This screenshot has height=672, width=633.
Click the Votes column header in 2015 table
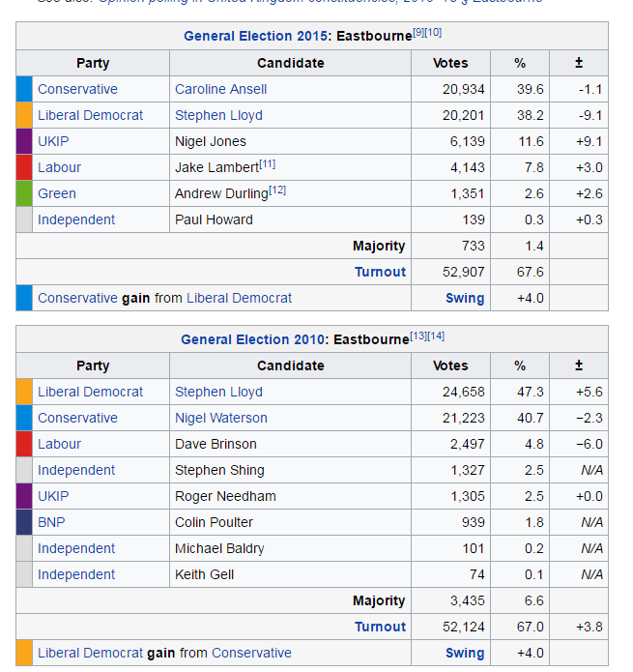click(450, 63)
